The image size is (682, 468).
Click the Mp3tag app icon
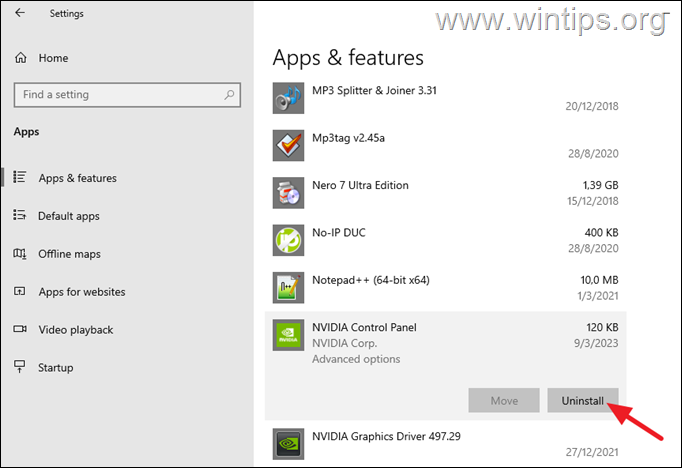[x=288, y=145]
